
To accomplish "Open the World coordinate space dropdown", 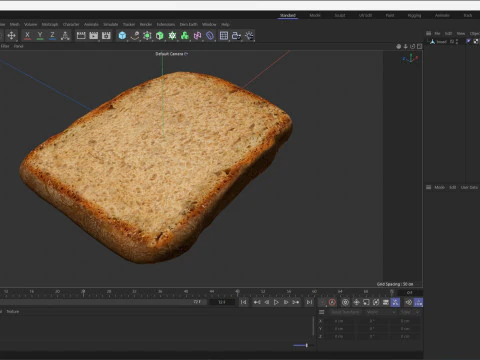I will coord(381,312).
